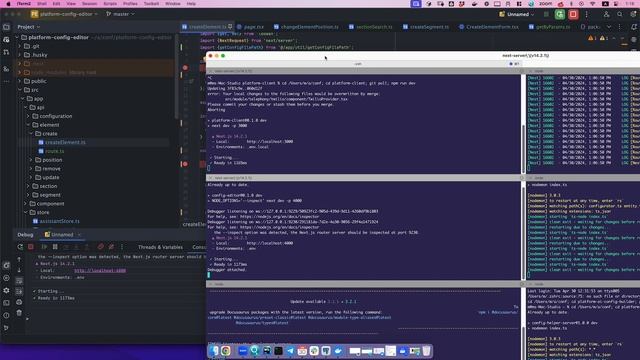Viewport: 640px width, 360px height.
Task: Open the Project view options dropdown
Action: pyautogui.click(x=29, y=27)
